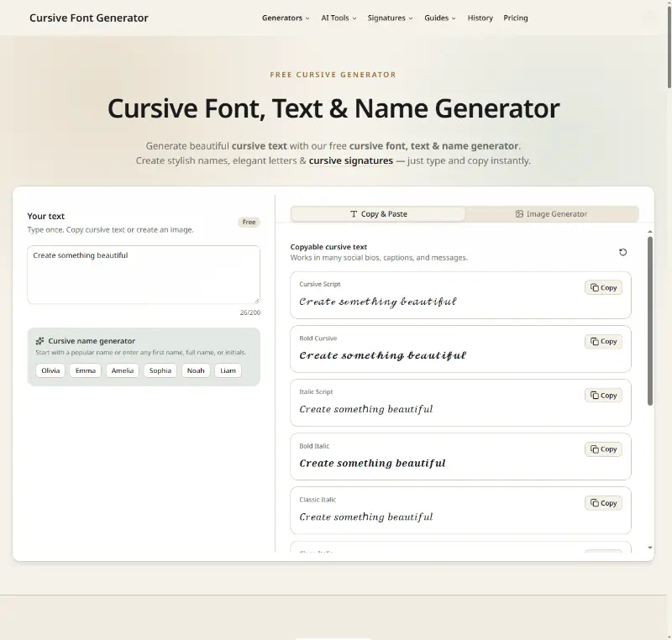Open the History page
The height and width of the screenshot is (640, 672).
tap(480, 18)
